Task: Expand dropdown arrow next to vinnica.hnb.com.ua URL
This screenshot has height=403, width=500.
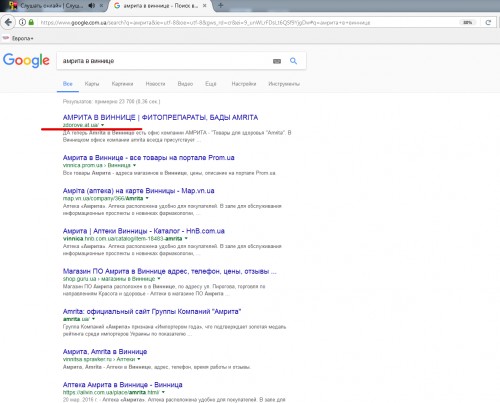Action: click(x=186, y=238)
